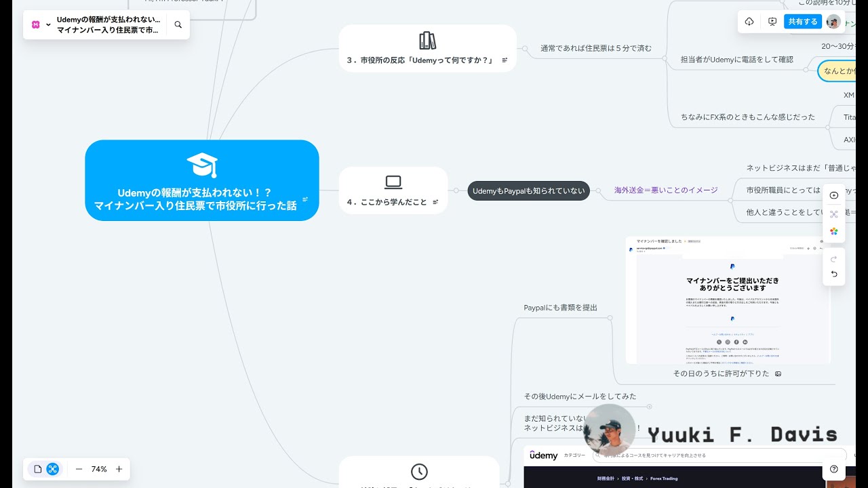Open the help question mark icon
This screenshot has width=868, height=488.
[x=834, y=469]
